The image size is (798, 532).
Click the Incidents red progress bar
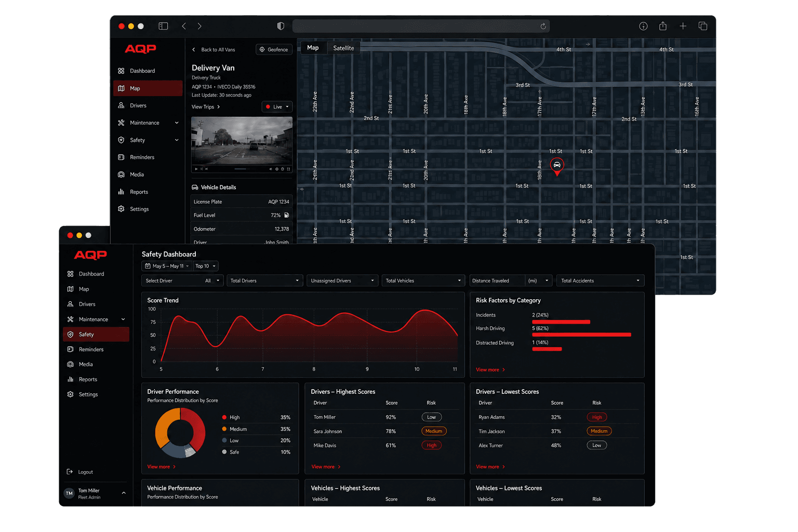point(561,322)
